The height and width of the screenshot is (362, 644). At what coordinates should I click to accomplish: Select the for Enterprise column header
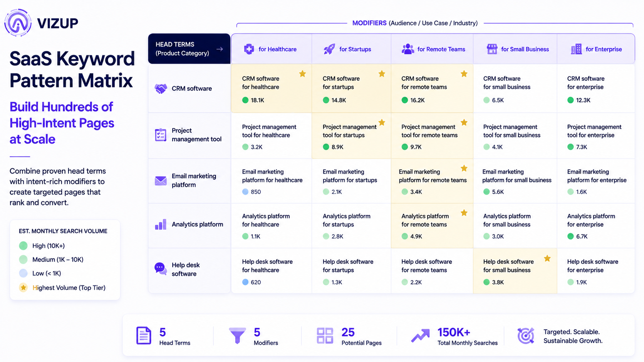tap(596, 49)
